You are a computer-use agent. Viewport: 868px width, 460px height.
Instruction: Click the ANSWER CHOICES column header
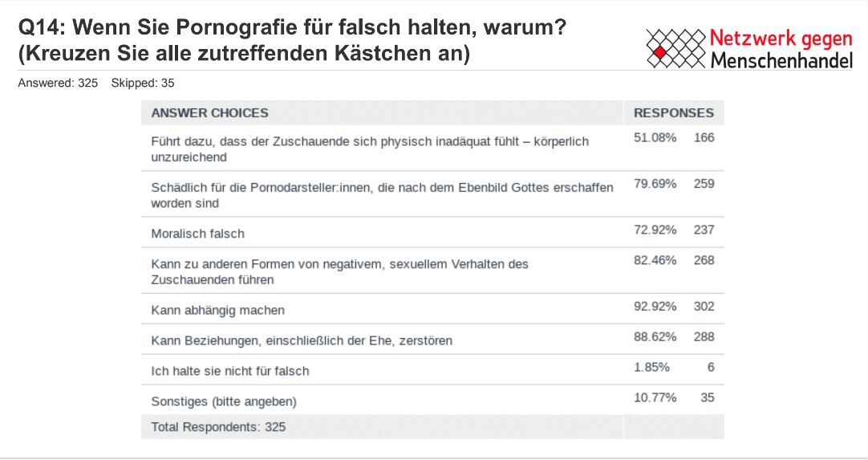point(210,113)
